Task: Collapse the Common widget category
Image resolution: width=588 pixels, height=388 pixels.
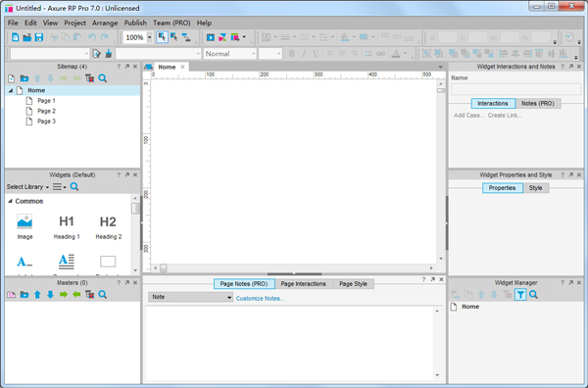Action: click(10, 201)
